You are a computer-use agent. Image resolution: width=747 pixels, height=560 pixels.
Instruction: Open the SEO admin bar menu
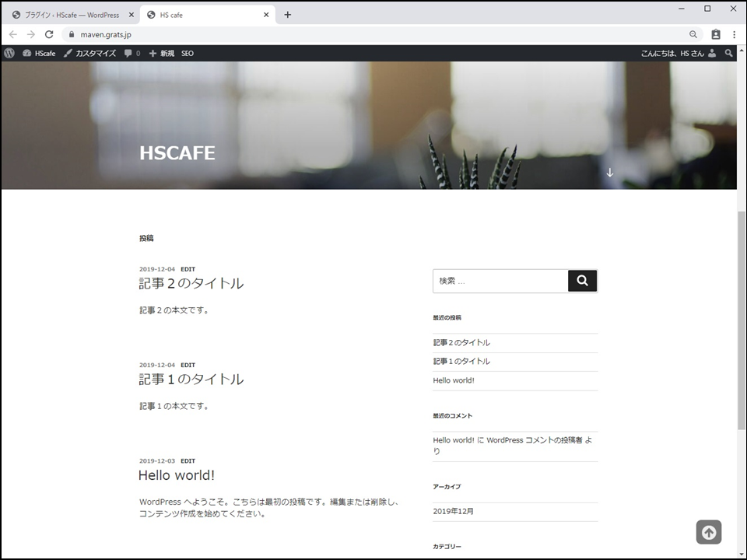pyautogui.click(x=188, y=54)
